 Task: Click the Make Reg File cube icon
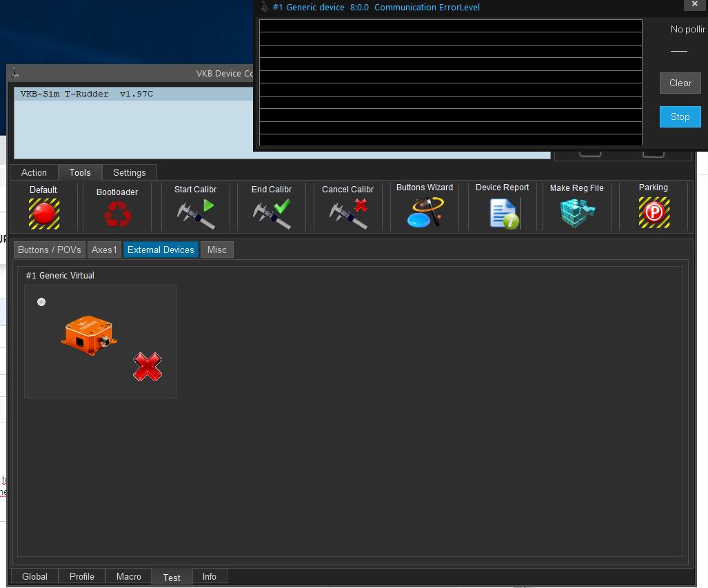tap(577, 213)
